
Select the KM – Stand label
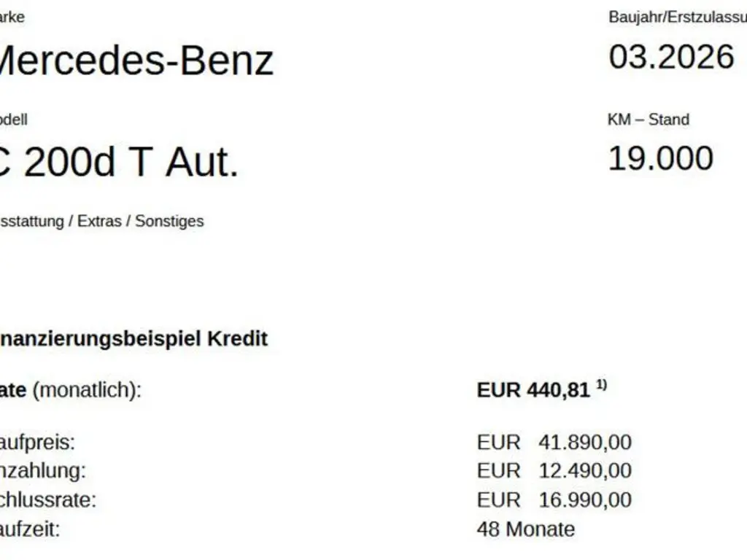(x=648, y=120)
